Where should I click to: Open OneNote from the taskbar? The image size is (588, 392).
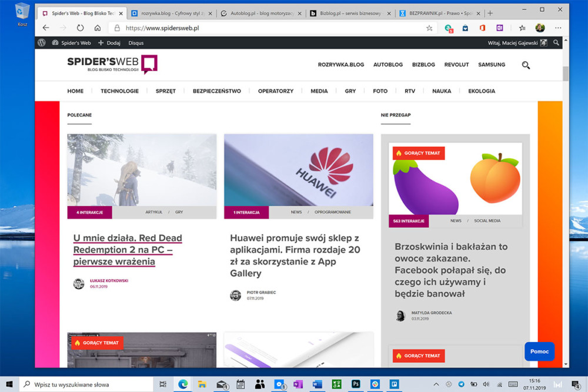pos(298,384)
